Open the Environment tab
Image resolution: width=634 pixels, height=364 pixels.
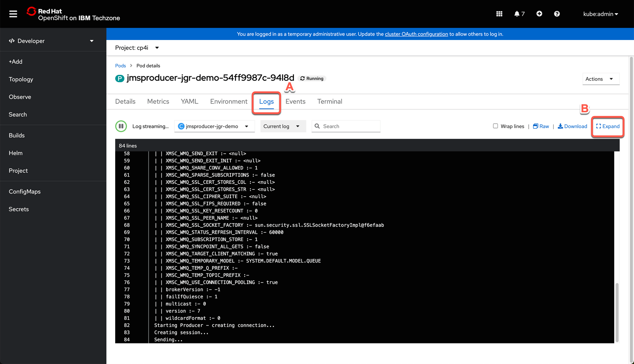point(228,101)
